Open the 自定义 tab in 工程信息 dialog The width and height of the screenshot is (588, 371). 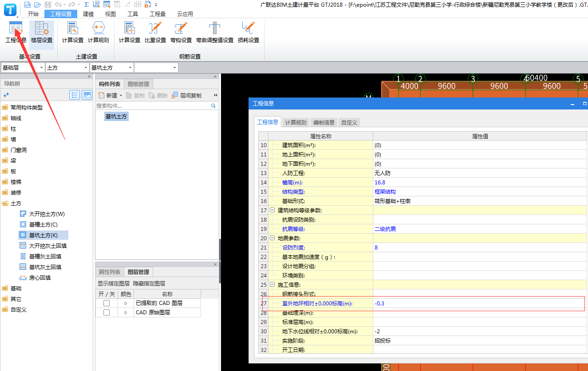(x=349, y=122)
